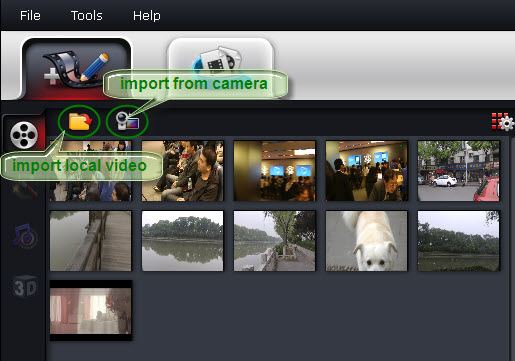Select the street with white car clip

click(458, 171)
